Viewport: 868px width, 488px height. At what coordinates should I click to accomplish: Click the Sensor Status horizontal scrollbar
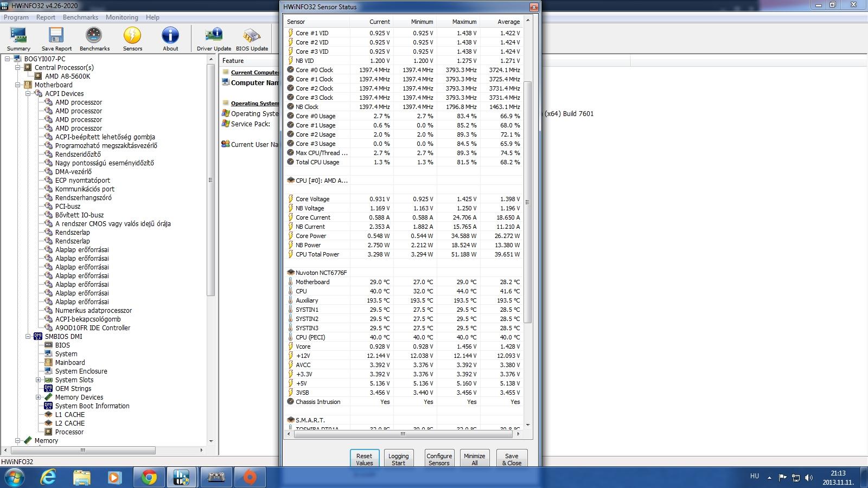403,434
